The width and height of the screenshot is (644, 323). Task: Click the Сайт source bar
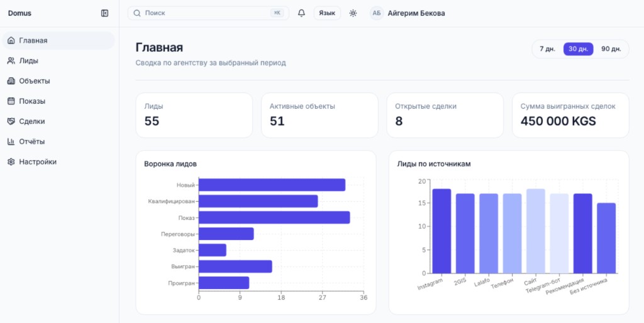tap(536, 231)
